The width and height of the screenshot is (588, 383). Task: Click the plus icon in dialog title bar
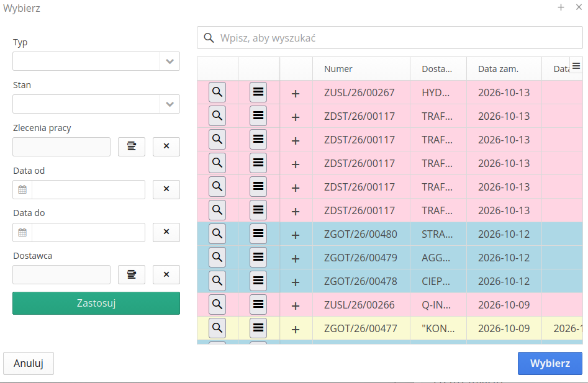point(561,7)
